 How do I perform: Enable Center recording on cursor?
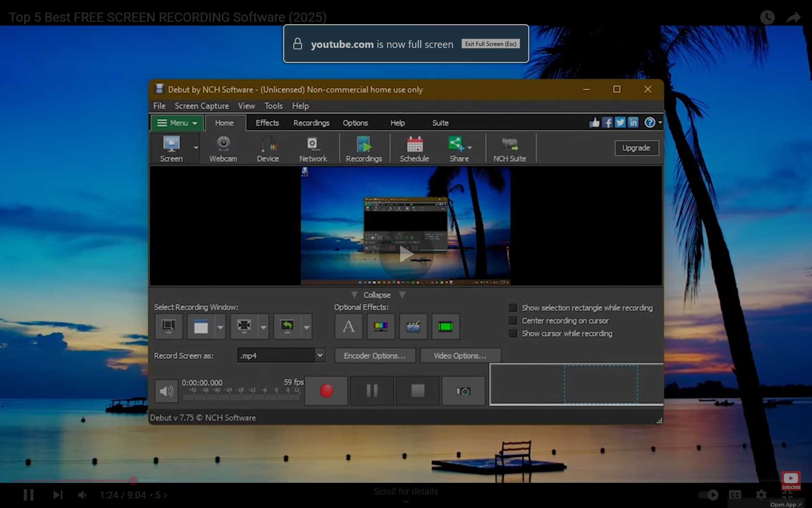pyautogui.click(x=513, y=321)
